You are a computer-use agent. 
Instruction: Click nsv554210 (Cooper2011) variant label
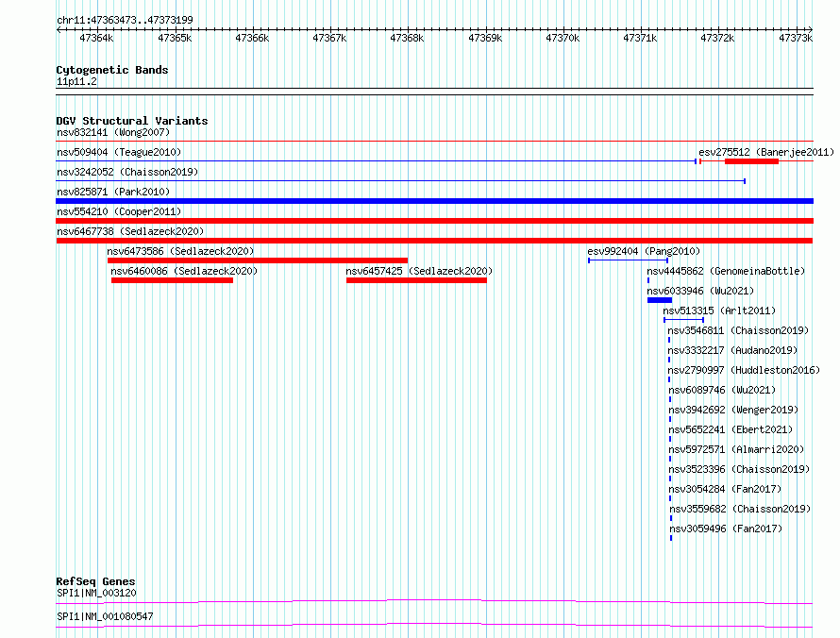[119, 211]
